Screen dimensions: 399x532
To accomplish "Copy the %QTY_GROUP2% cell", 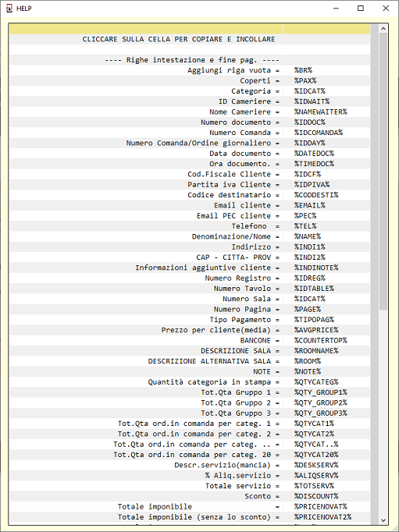I will pos(326,403).
